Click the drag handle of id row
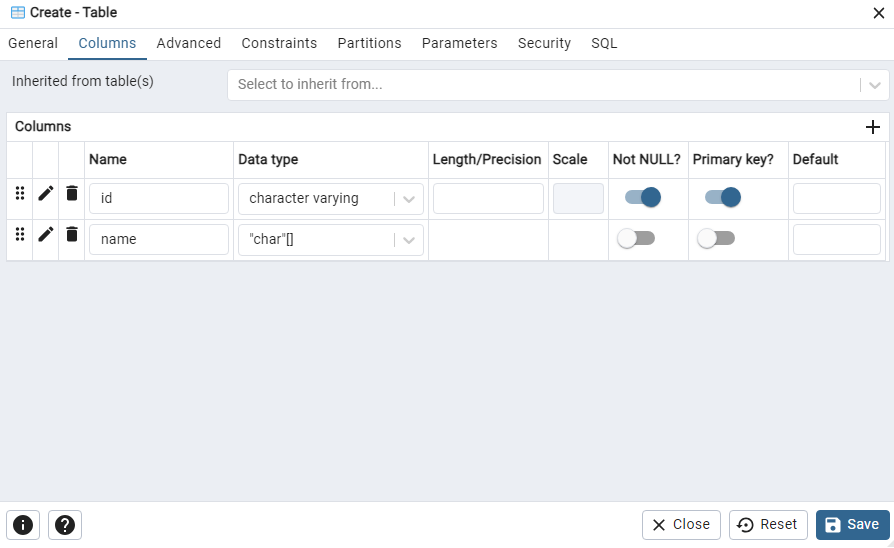The height and width of the screenshot is (548, 894). pos(20,194)
